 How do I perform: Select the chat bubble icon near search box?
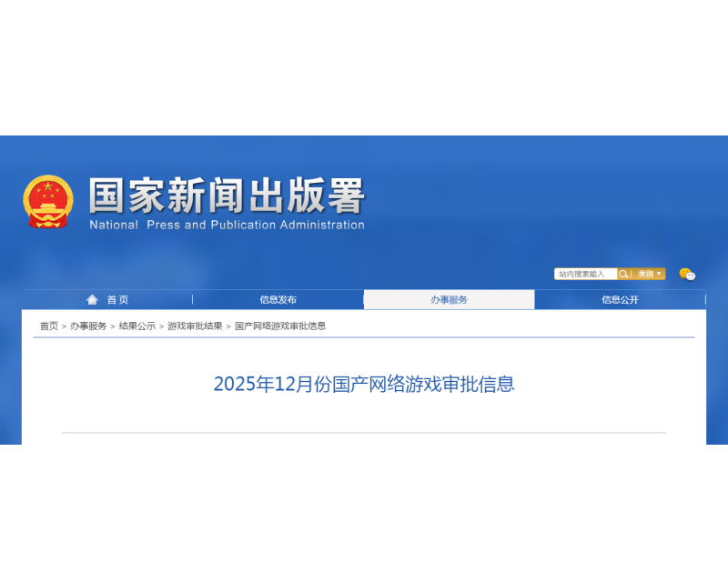[687, 274]
